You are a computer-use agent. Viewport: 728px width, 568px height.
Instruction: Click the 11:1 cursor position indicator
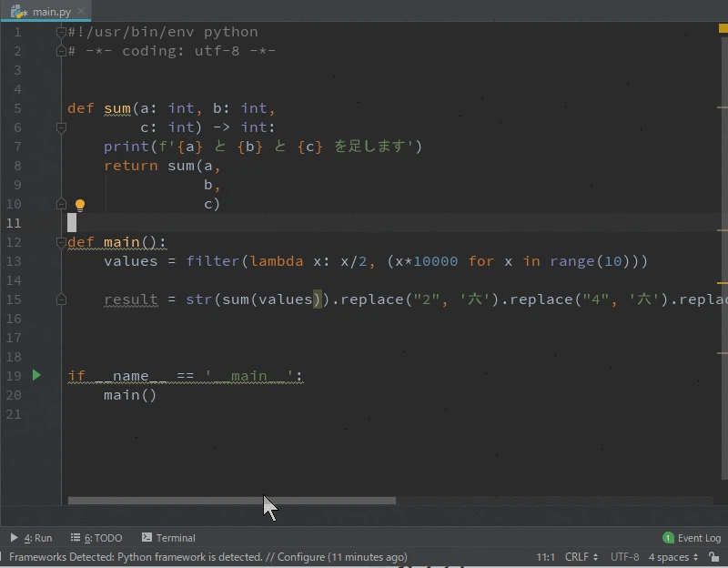pos(545,557)
